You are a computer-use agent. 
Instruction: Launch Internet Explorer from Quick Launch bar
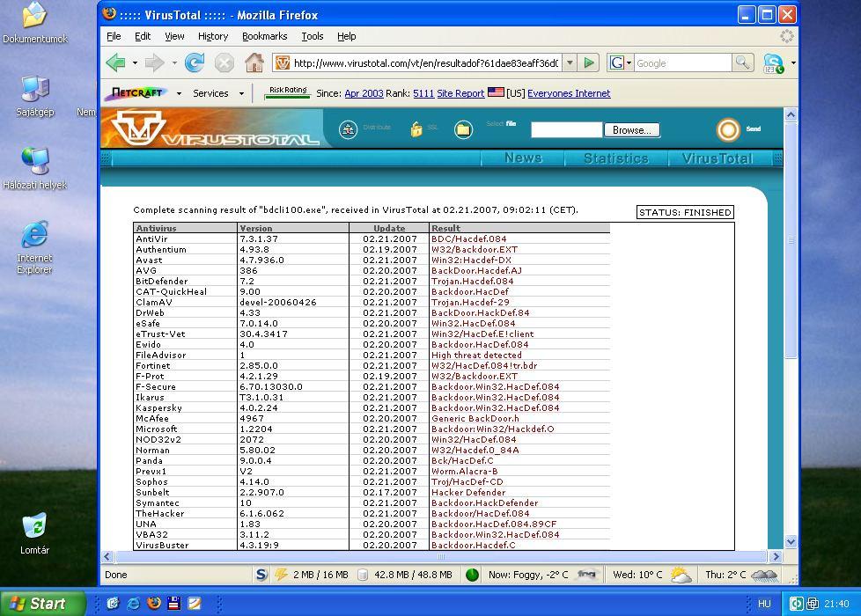(134, 604)
